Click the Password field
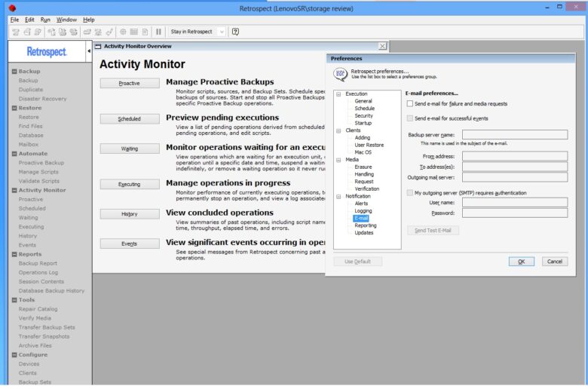 [515, 213]
